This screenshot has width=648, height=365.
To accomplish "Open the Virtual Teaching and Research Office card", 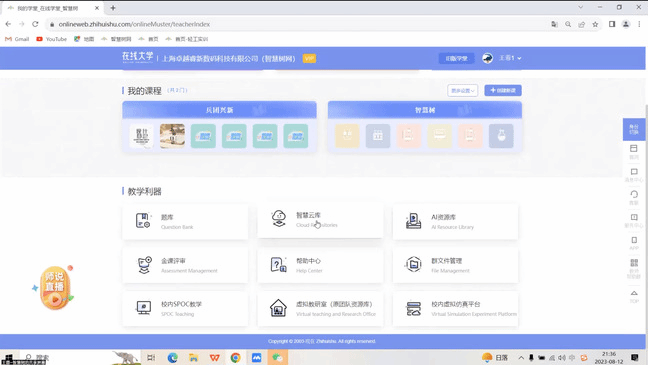I will click(x=320, y=309).
